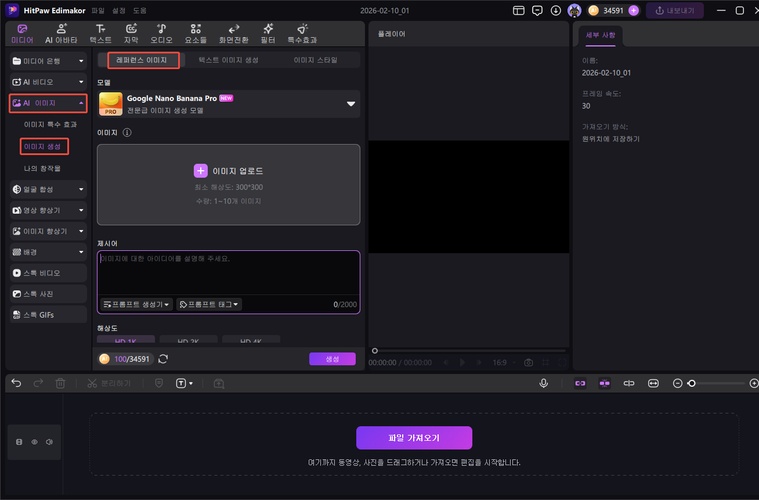Select the 세부 사항 tab

(x=600, y=35)
